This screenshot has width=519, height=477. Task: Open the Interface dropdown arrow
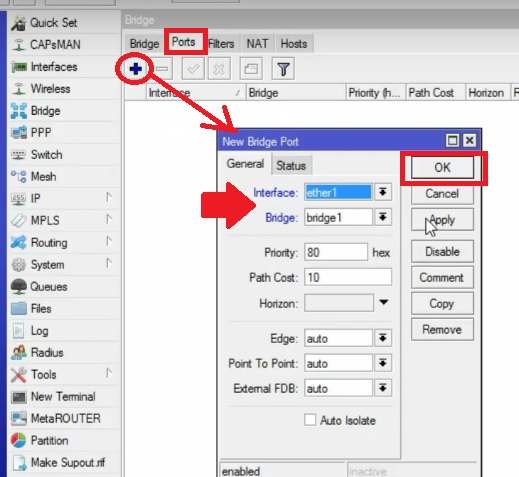point(383,192)
